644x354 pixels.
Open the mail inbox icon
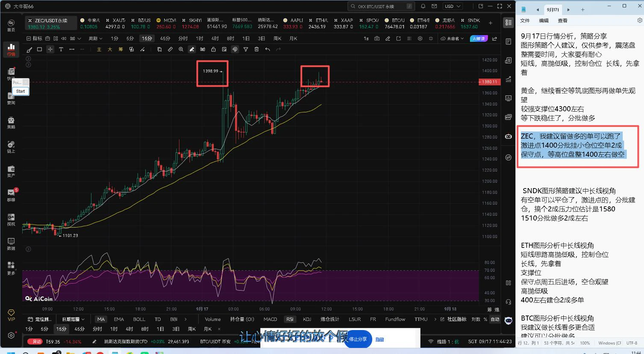click(x=434, y=6)
